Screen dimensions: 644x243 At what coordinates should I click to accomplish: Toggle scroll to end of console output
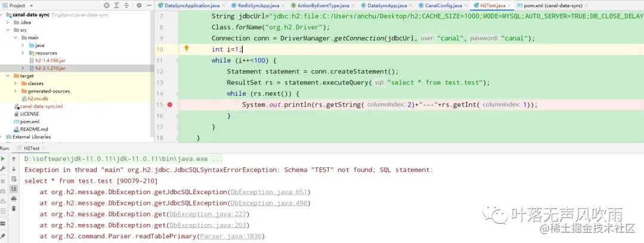pyautogui.click(x=14, y=189)
